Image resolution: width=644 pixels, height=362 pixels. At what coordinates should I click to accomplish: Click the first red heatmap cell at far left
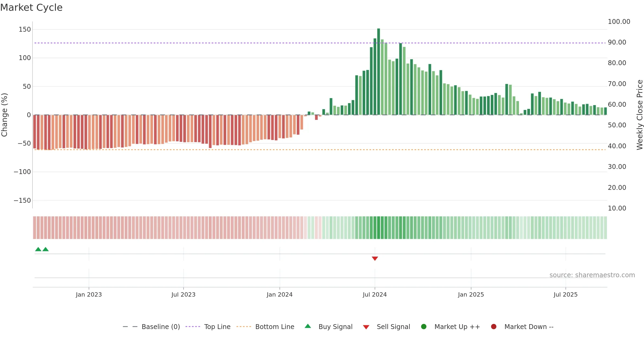[x=35, y=228]
